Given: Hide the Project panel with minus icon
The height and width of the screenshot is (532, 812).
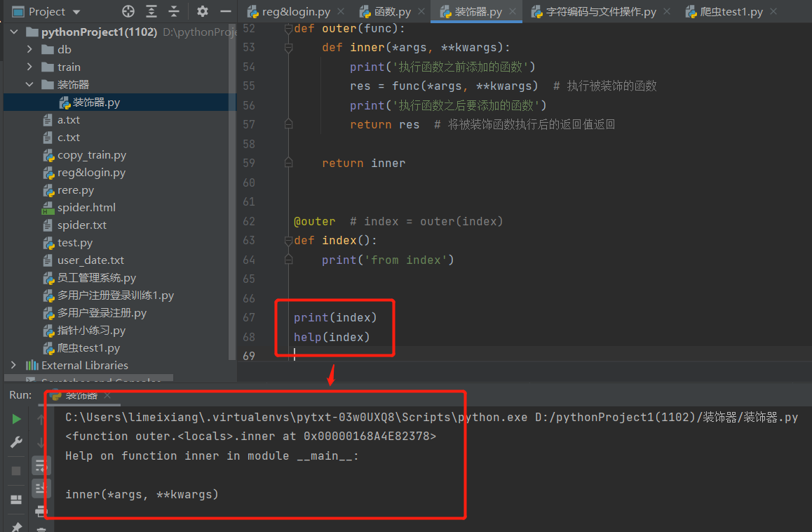Looking at the screenshot, I should point(226,11).
